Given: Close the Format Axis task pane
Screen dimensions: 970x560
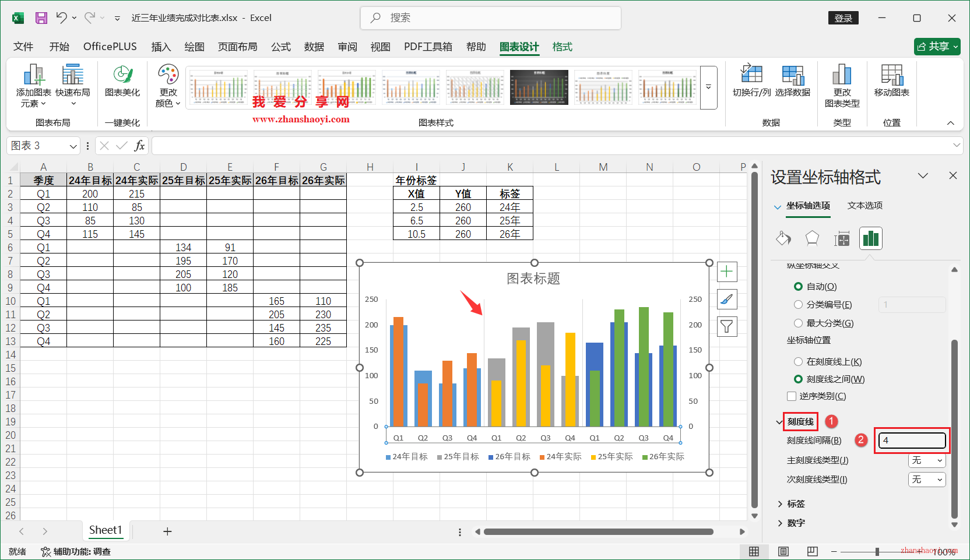Looking at the screenshot, I should [953, 175].
